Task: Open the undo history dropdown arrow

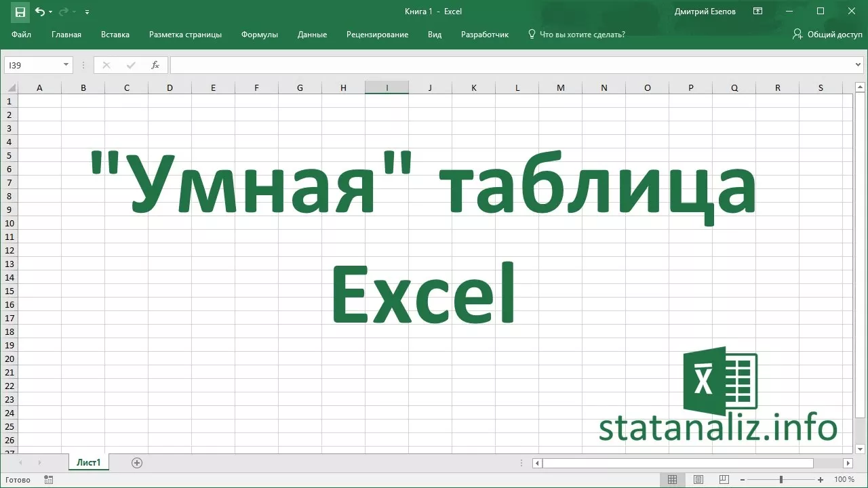Action: point(50,12)
